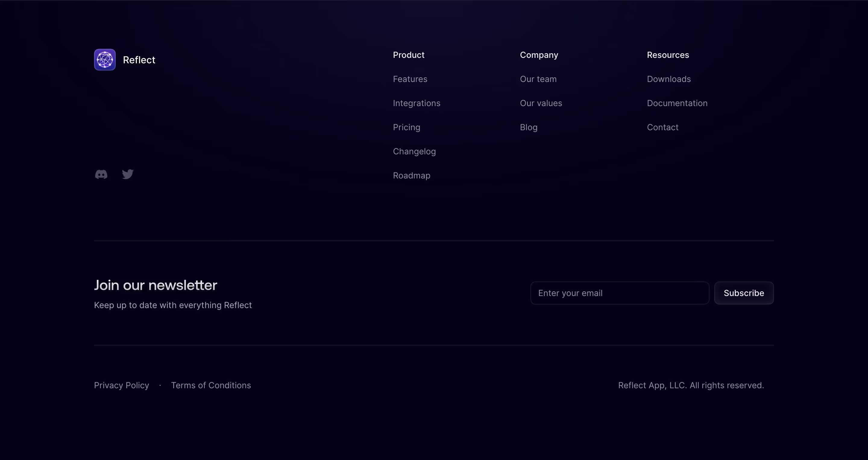The image size is (868, 460).
Task: Open Terms of Conditions link
Action: coord(211,385)
